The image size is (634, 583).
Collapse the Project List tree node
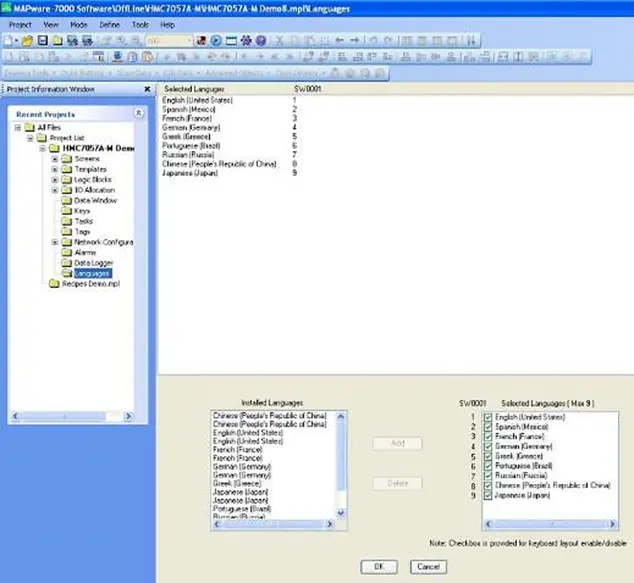30,138
